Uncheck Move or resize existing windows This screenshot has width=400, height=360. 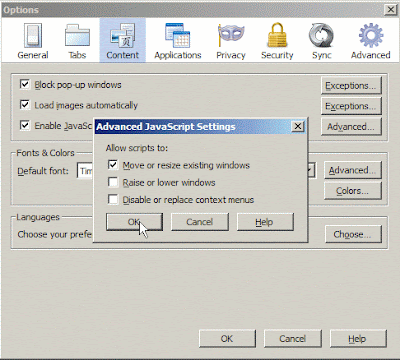113,165
